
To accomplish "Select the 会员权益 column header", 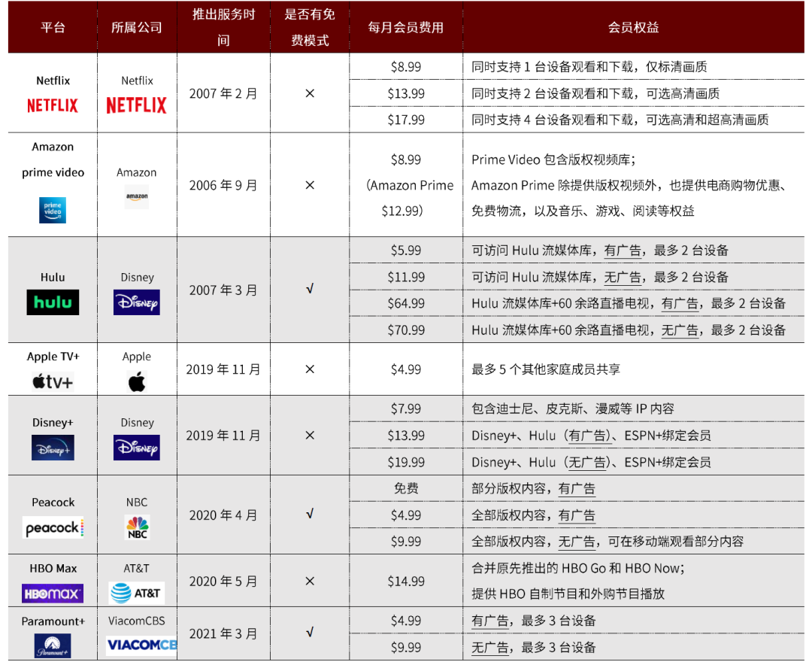I will coord(633,27).
